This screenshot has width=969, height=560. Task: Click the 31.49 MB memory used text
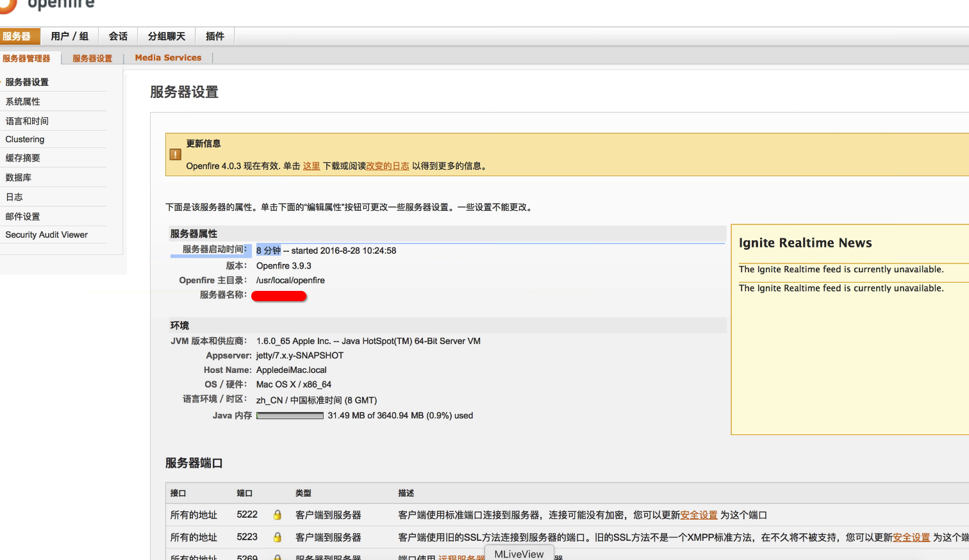pos(401,416)
